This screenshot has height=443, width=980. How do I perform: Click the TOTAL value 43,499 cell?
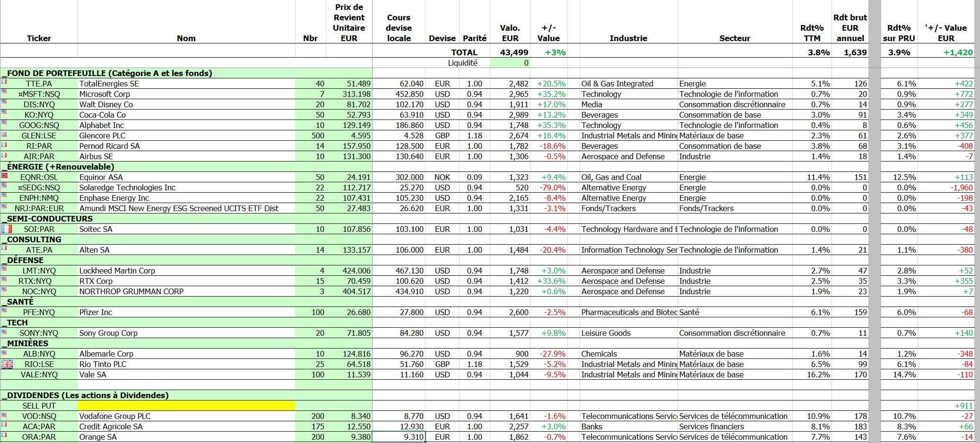point(510,52)
